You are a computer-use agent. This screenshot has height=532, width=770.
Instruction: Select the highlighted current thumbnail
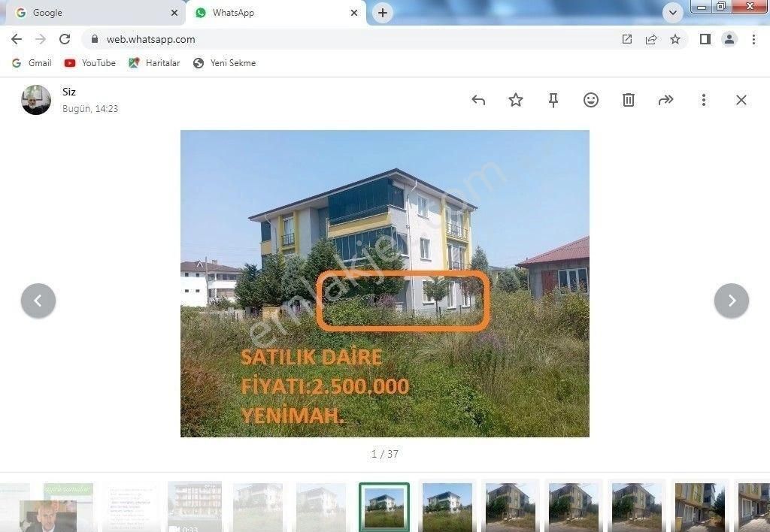[x=384, y=507]
